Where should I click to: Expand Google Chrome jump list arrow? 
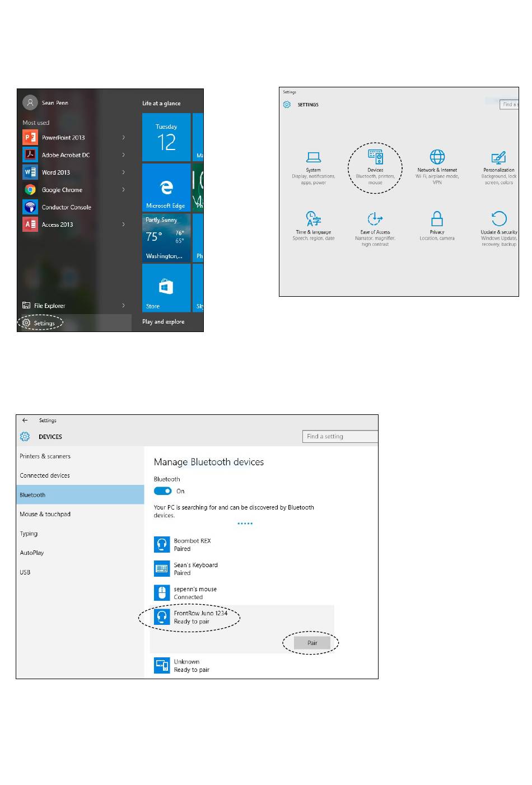tap(123, 190)
